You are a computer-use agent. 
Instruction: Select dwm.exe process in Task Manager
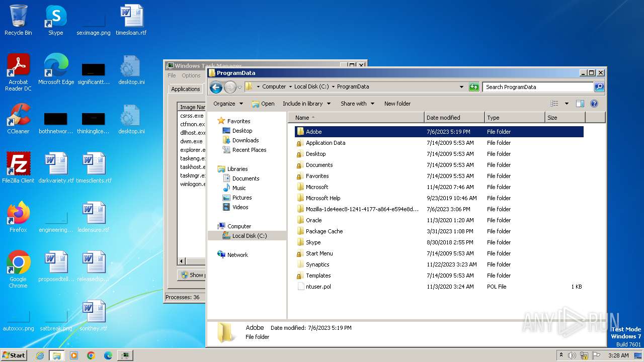tap(192, 141)
